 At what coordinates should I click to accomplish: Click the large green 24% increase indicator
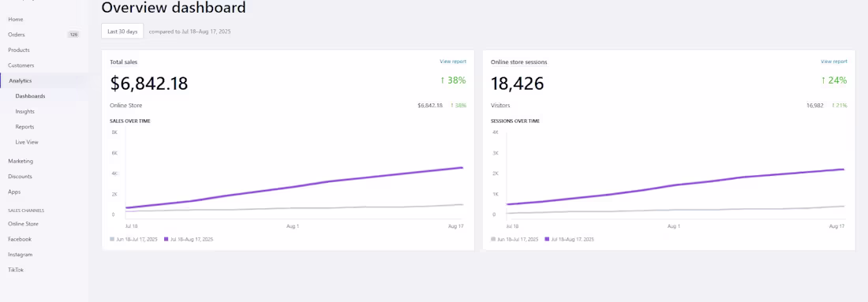pos(834,80)
